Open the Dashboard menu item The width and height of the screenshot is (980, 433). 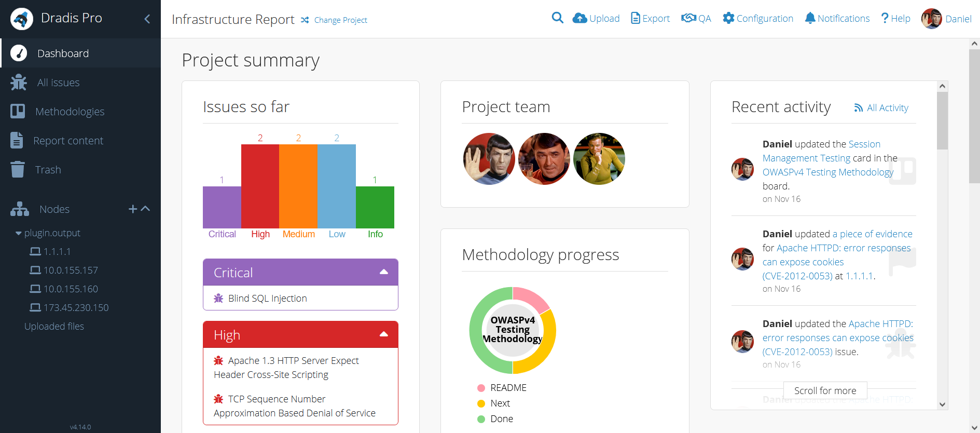pos(80,53)
